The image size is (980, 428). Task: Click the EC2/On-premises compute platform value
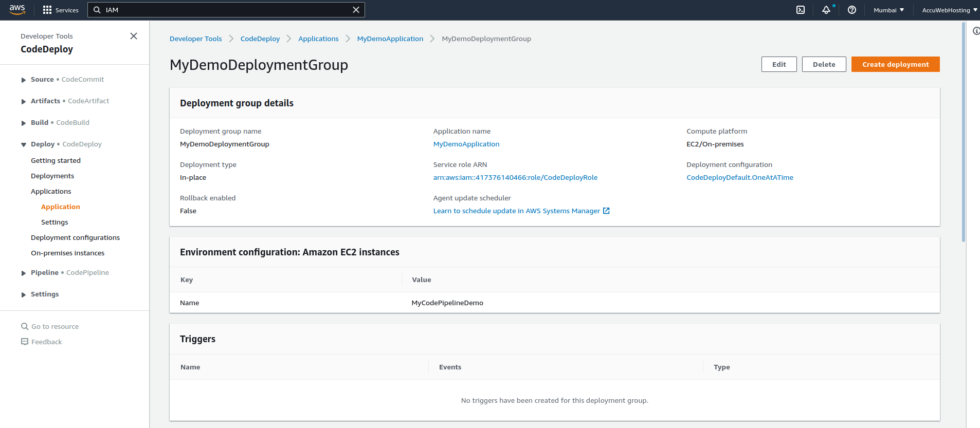tap(715, 144)
